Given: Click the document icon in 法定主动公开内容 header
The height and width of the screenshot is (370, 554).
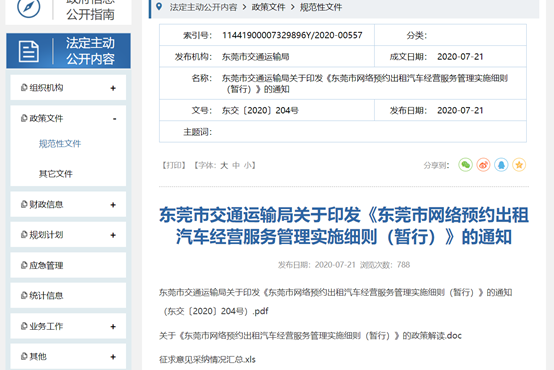Looking at the screenshot, I should [29, 51].
